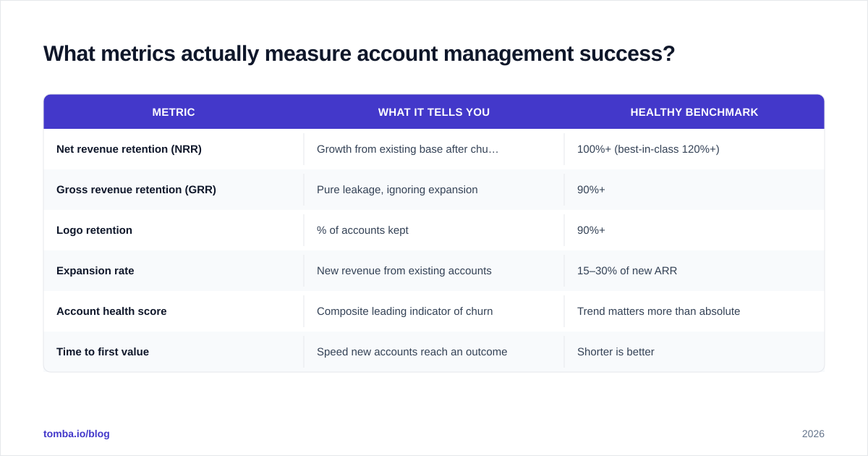
Task: Select the Logo retention cell
Action: tap(174, 230)
